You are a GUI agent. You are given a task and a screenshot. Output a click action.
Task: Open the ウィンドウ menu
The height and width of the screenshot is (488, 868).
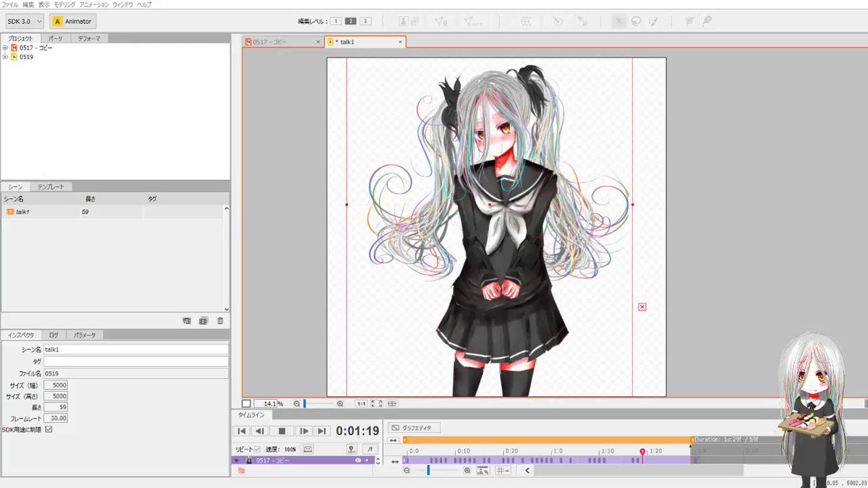pos(123,4)
